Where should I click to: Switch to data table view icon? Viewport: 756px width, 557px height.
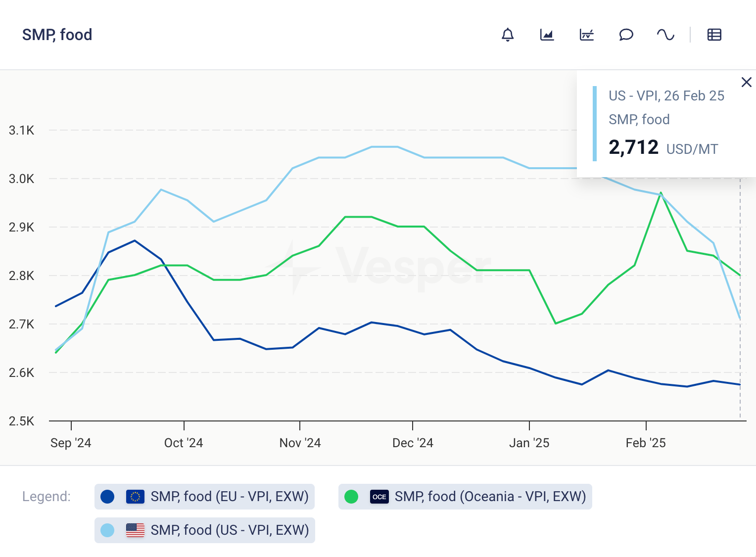coord(714,35)
